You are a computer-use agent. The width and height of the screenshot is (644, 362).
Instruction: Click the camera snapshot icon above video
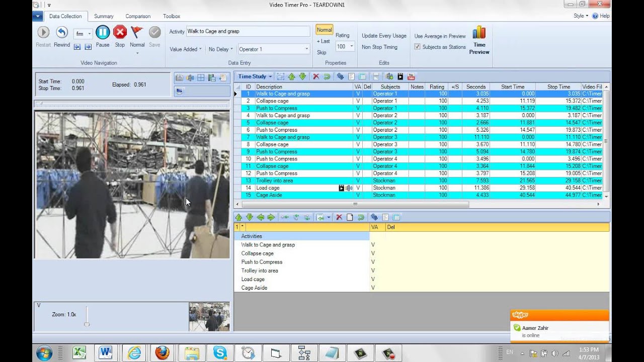click(x=179, y=78)
